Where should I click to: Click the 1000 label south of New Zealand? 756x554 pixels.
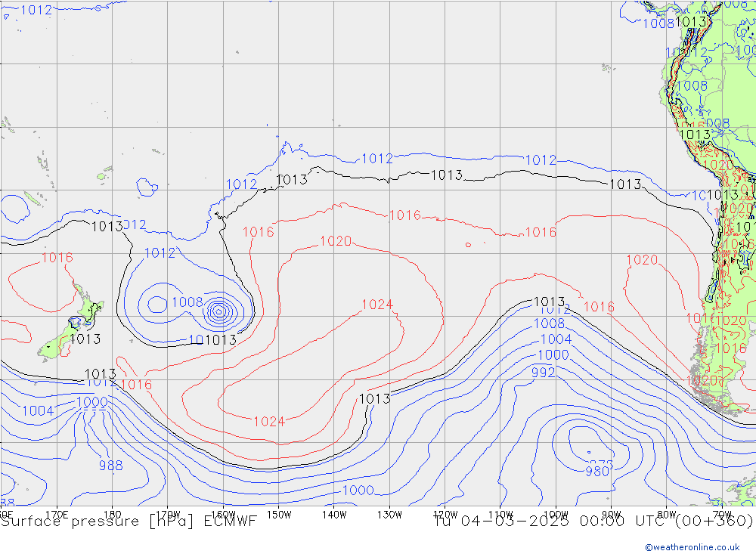click(x=92, y=402)
